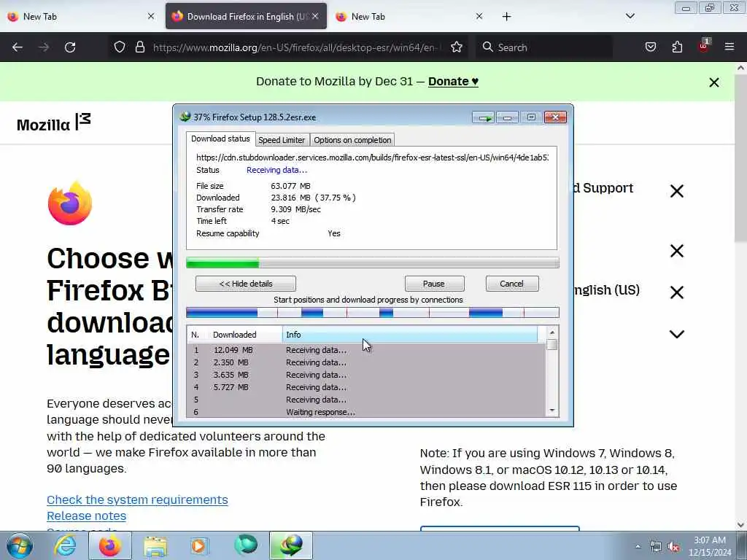Screen dimensions: 747x560
Task: Open the network tray icon
Action: (656, 547)
